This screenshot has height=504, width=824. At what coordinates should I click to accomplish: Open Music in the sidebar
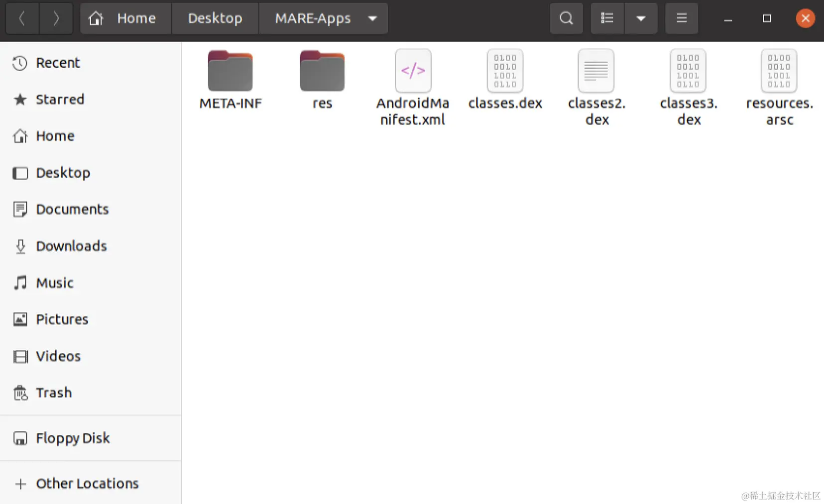coord(91,283)
